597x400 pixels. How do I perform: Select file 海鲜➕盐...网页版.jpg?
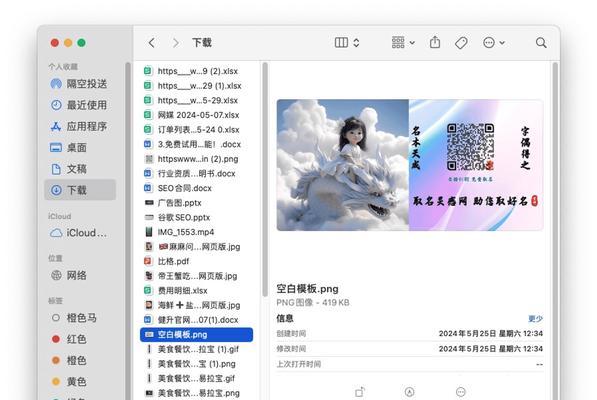196,305
